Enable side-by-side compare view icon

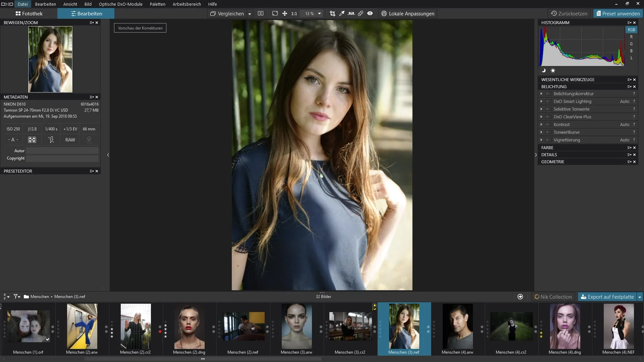point(261,13)
